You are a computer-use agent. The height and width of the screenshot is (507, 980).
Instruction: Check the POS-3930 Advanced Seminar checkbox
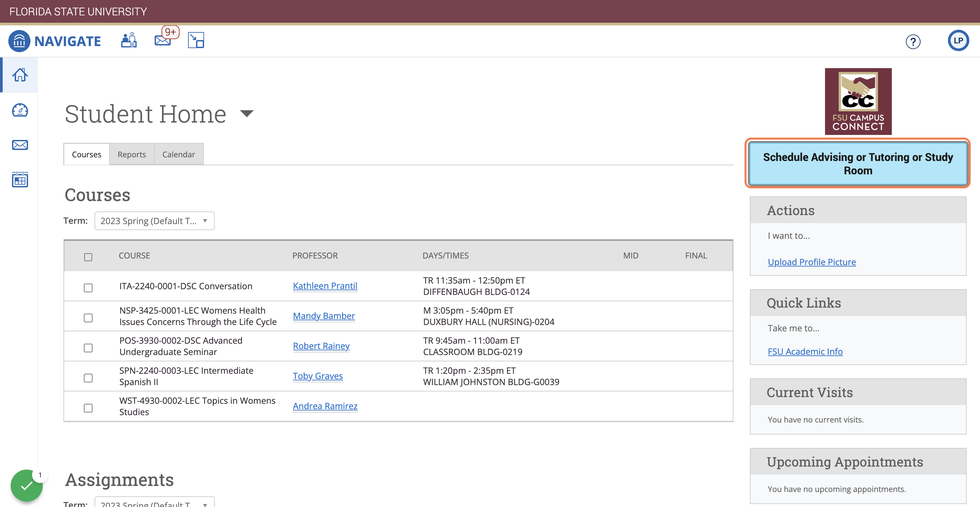(x=88, y=348)
